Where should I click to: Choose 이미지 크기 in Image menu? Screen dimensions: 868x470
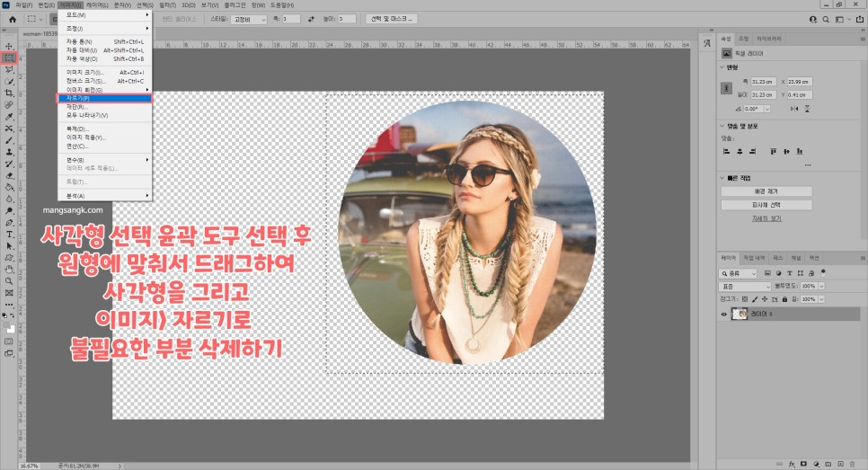(x=104, y=72)
